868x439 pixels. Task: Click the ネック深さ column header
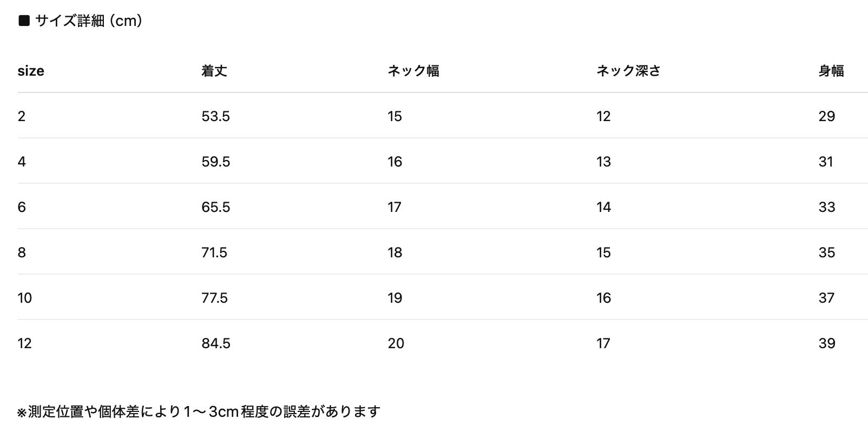coord(628,71)
